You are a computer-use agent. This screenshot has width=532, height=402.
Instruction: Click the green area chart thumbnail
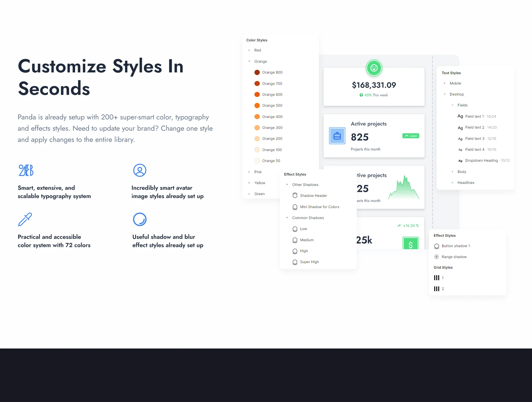point(404,188)
